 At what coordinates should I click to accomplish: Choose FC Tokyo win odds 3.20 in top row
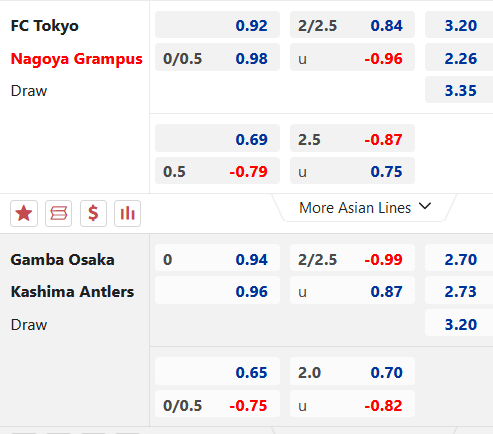tap(459, 25)
